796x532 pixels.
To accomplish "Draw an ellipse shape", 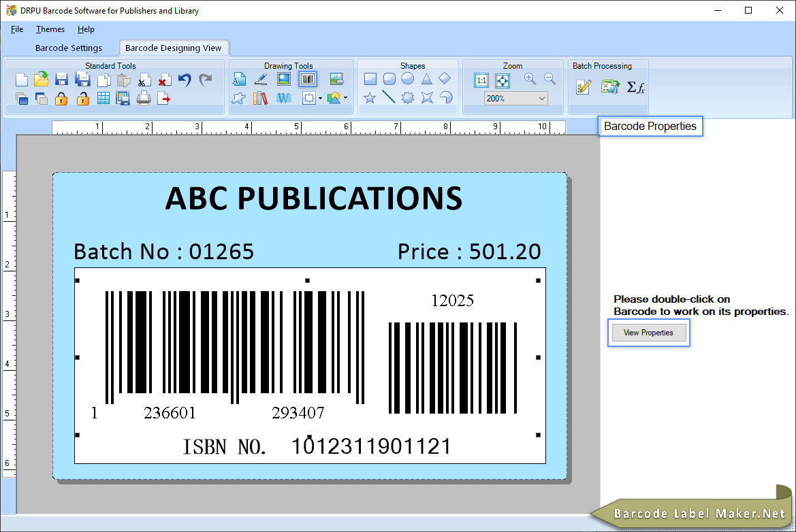I will tap(408, 79).
